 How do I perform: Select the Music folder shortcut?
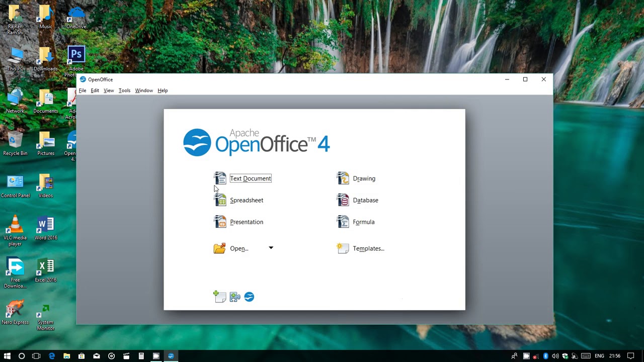(x=46, y=17)
